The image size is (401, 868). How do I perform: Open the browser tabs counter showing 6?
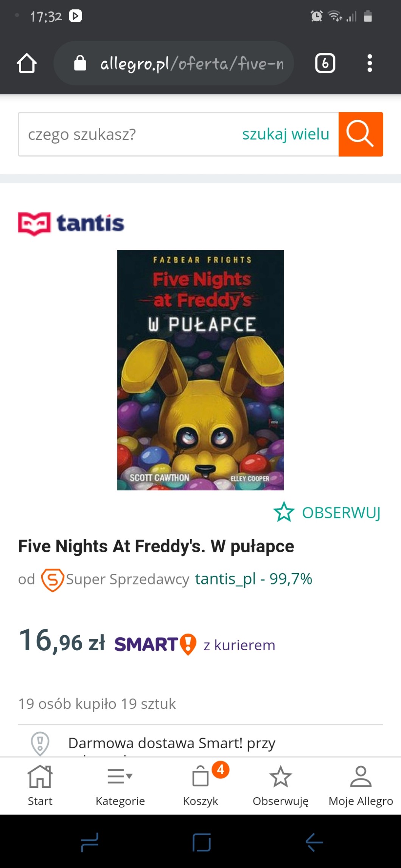(x=325, y=63)
